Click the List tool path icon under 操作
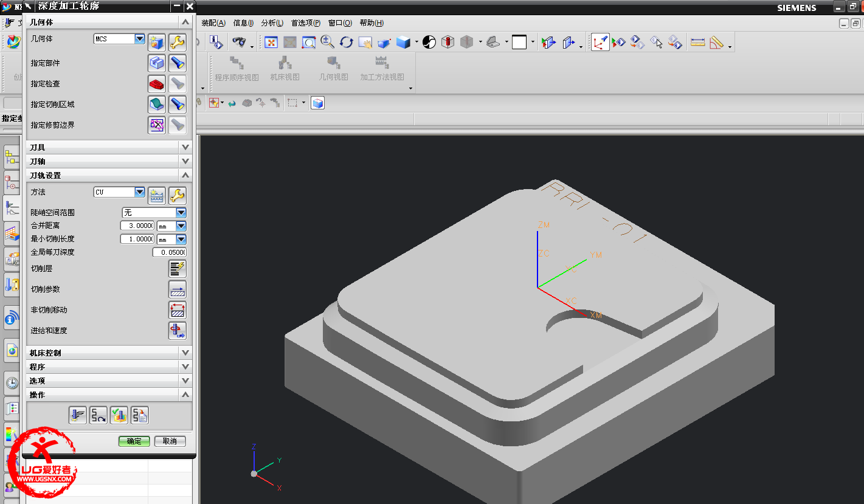This screenshot has height=504, width=864. pyautogui.click(x=139, y=415)
